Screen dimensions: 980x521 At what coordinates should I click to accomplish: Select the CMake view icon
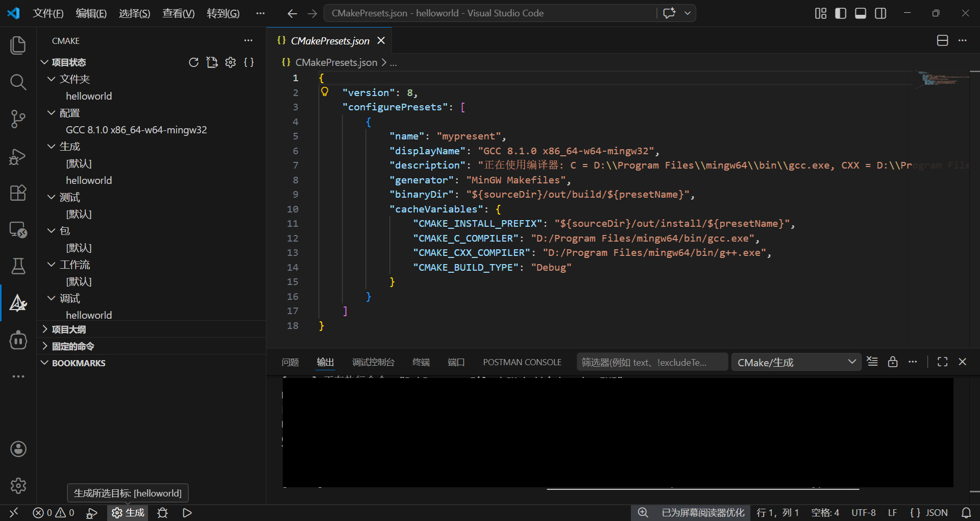[18, 303]
